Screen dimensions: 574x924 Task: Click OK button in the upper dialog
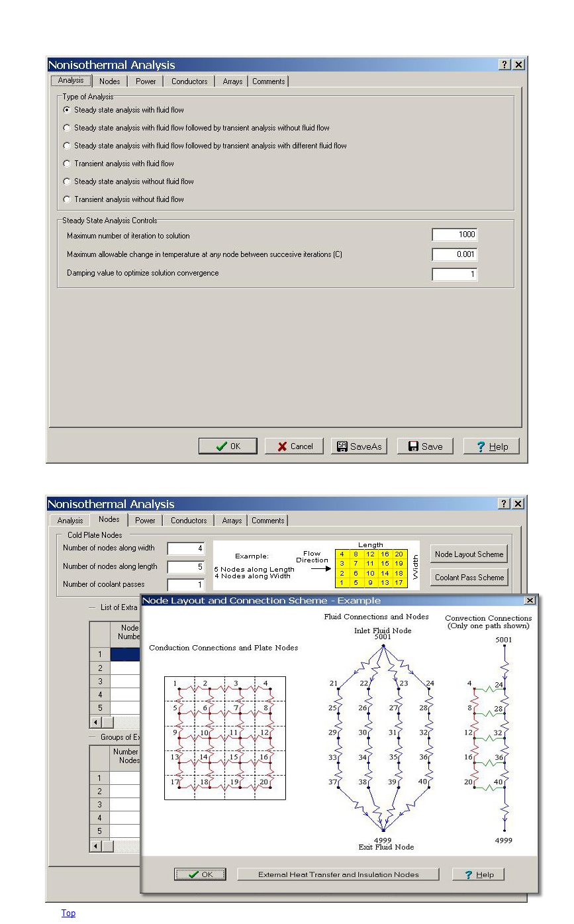(228, 446)
